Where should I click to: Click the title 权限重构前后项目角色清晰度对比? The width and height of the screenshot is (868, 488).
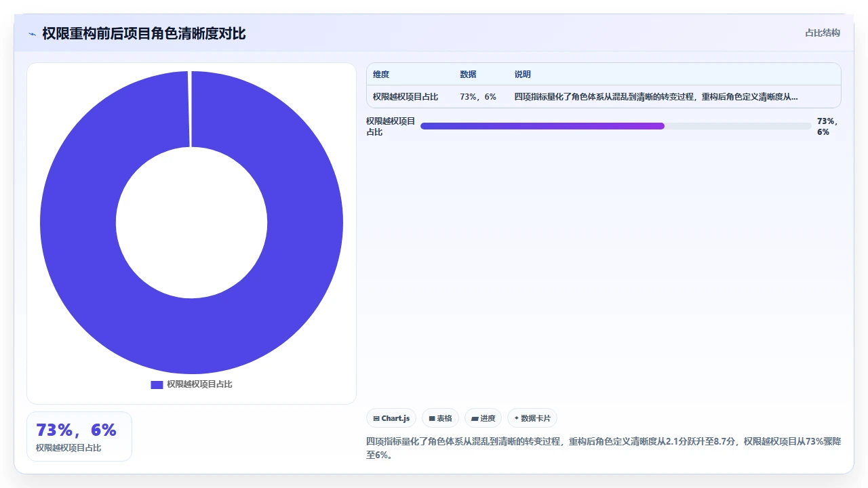[144, 33]
